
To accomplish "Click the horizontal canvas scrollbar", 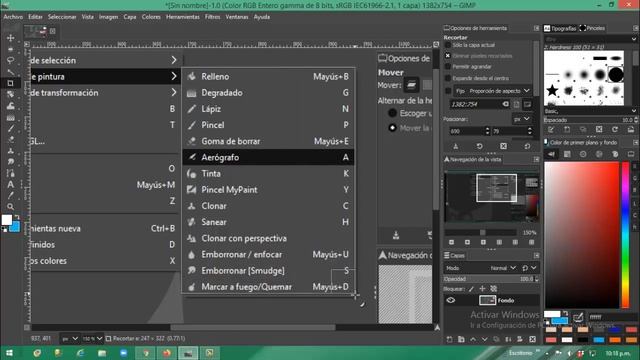I will pos(253,327).
